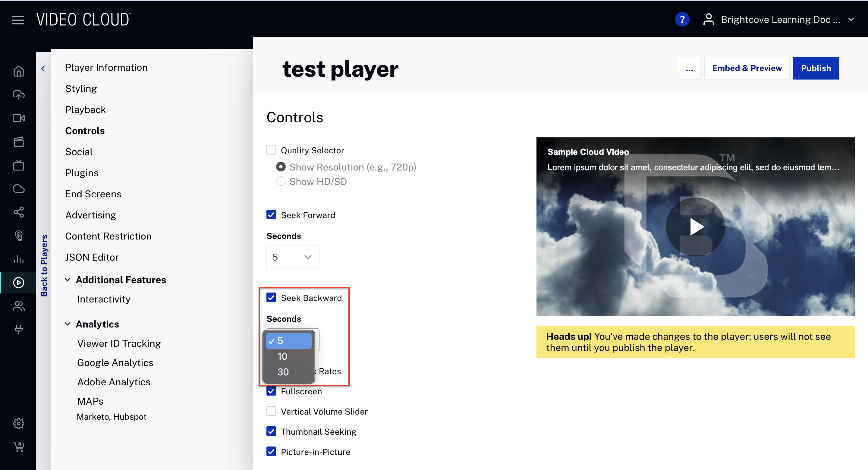Viewport: 868px width, 470px height.
Task: Play the Sample Cloud Video preview
Action: 696,227
